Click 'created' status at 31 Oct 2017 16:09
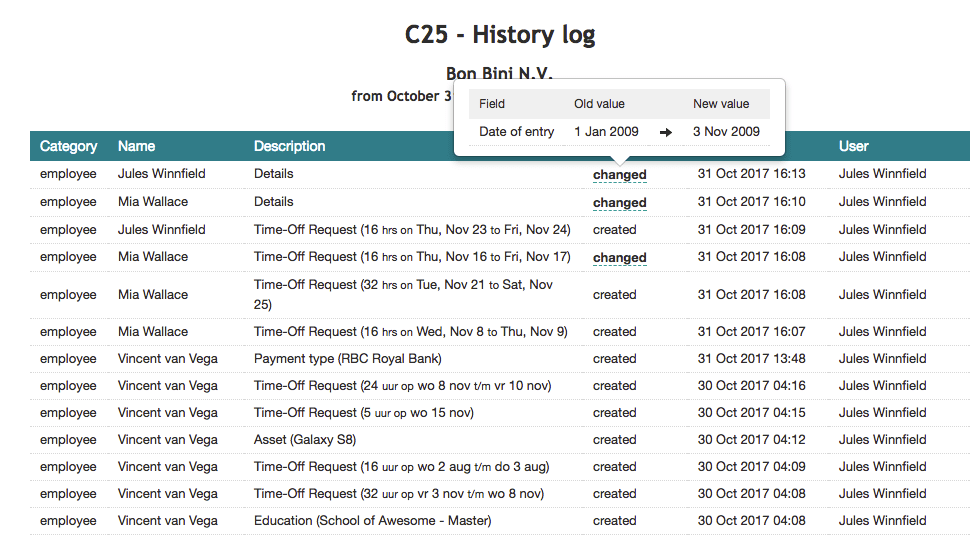This screenshot has height=540, width=976. pyautogui.click(x=614, y=230)
